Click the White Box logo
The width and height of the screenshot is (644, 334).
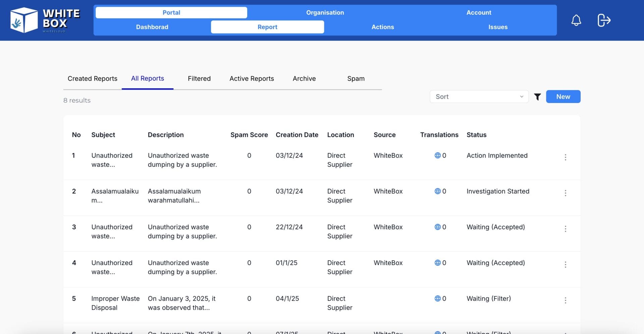pyautogui.click(x=45, y=20)
